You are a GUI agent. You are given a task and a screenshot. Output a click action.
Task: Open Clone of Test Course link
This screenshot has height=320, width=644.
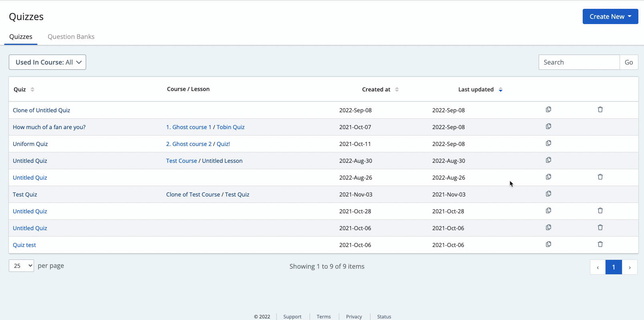[193, 194]
